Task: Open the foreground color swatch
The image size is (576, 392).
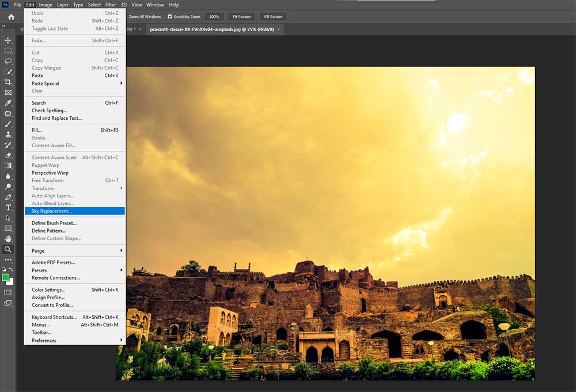Action: point(6,277)
